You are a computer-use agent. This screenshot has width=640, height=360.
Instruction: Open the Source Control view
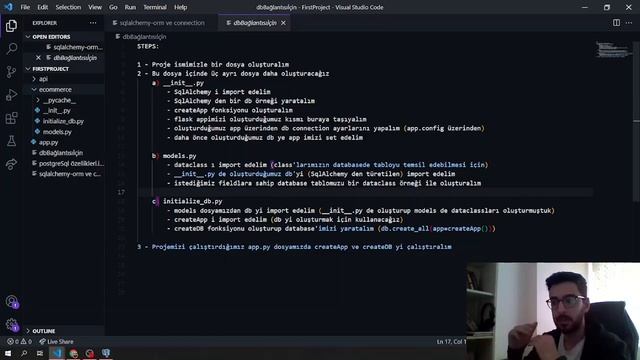[11, 72]
